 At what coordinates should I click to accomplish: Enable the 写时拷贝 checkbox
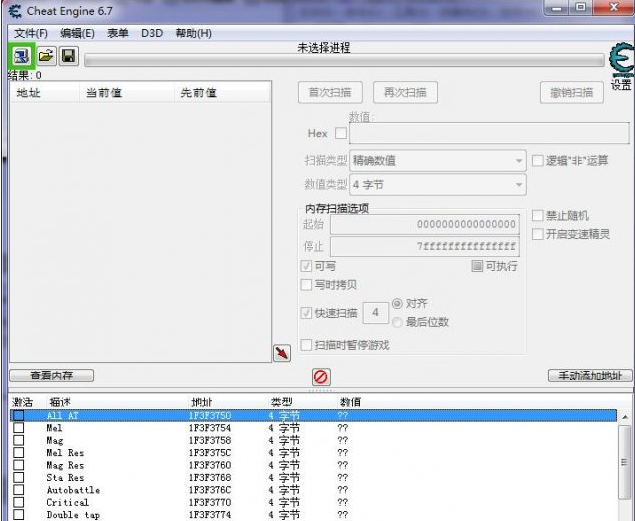(x=306, y=285)
